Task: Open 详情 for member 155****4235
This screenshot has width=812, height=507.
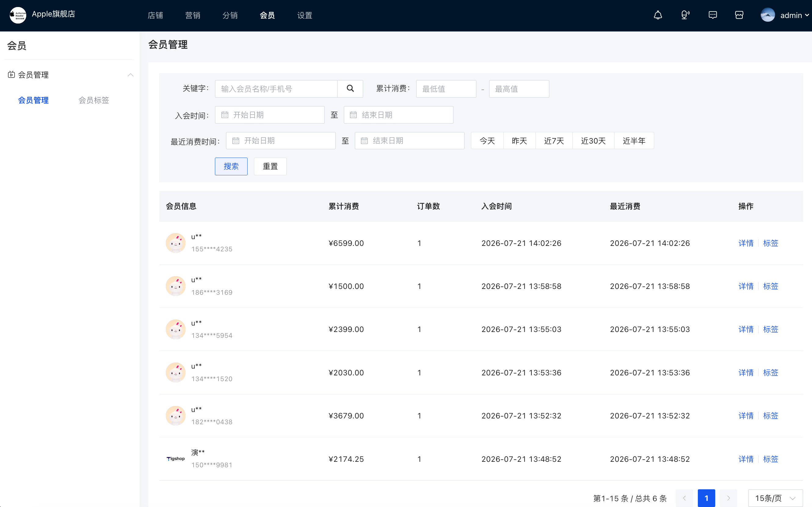Action: pyautogui.click(x=746, y=243)
